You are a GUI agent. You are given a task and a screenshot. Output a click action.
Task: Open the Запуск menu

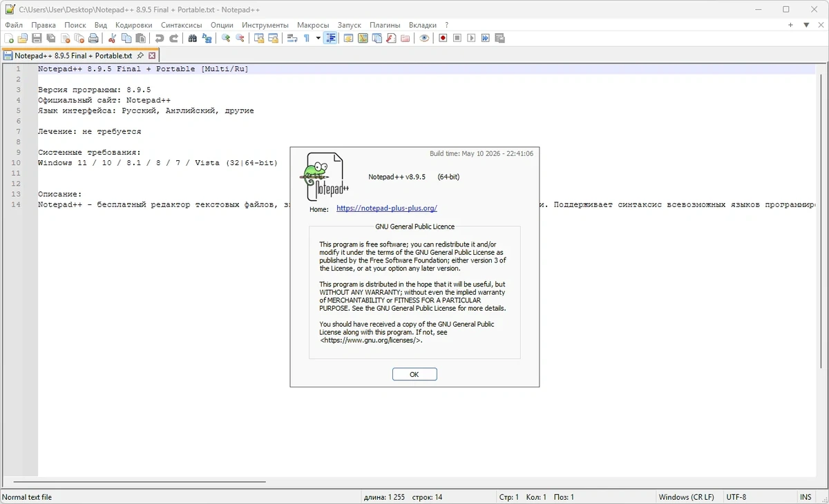coord(350,25)
